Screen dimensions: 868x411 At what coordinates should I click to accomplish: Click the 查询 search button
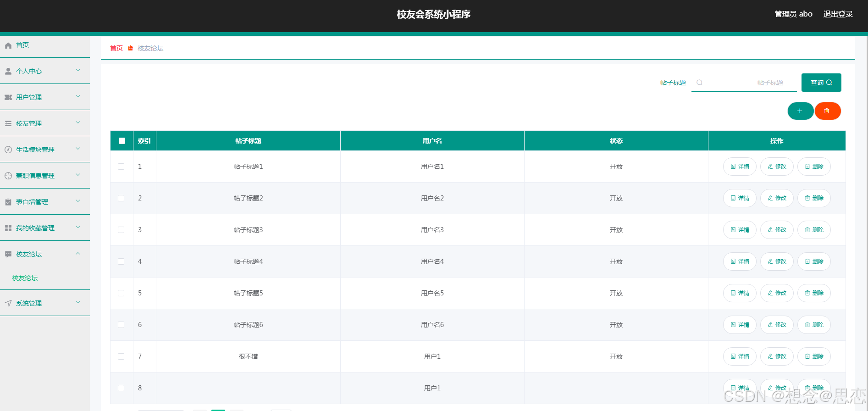pyautogui.click(x=821, y=83)
